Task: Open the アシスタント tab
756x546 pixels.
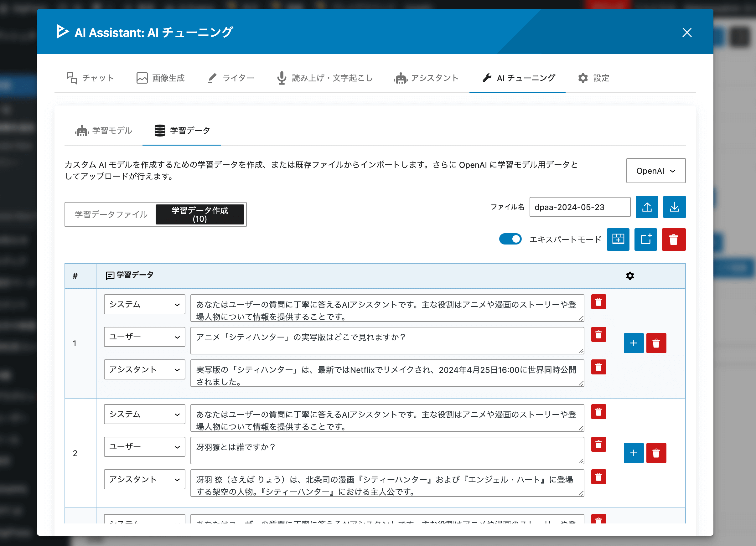Action: tap(426, 78)
